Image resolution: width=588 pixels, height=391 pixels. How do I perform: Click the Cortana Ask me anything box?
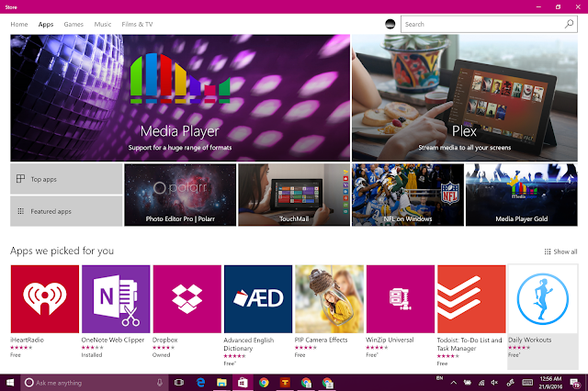95,383
